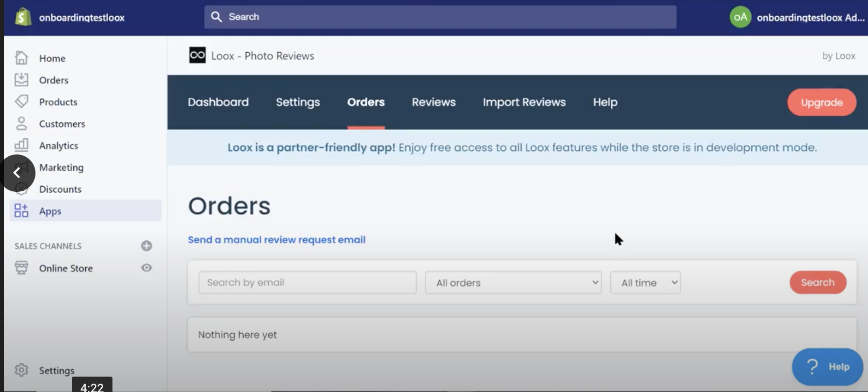Click the Home house icon in sidebar
Screen dimensions: 868x392
21,58
